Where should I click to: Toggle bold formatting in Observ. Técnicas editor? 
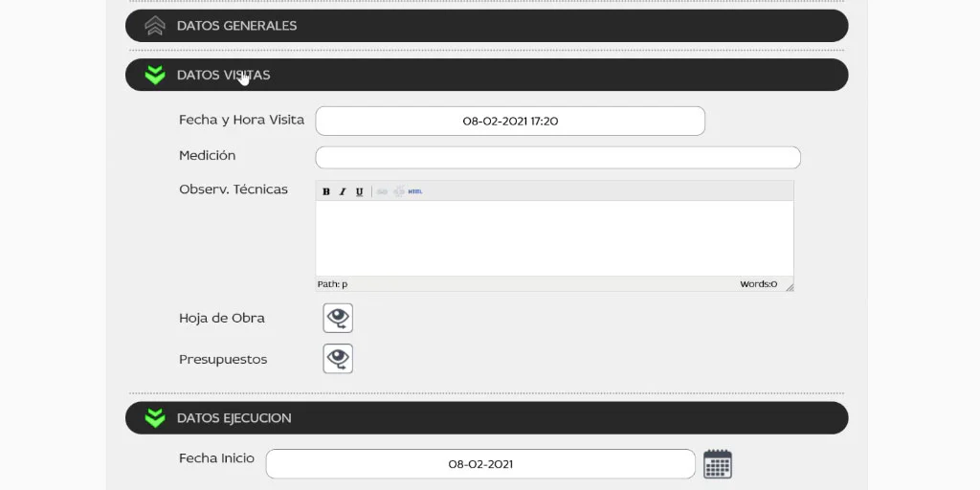[x=325, y=191]
